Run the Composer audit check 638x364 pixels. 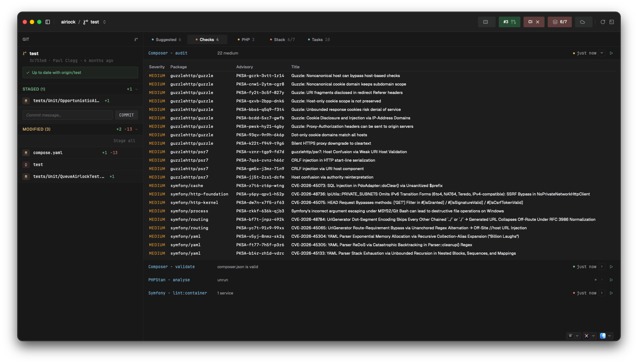coord(611,53)
